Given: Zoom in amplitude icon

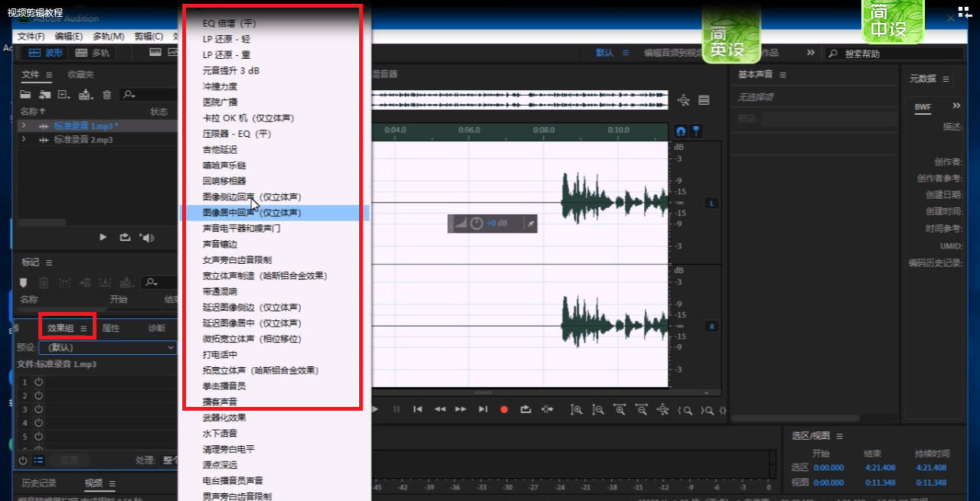Looking at the screenshot, I should [x=577, y=410].
